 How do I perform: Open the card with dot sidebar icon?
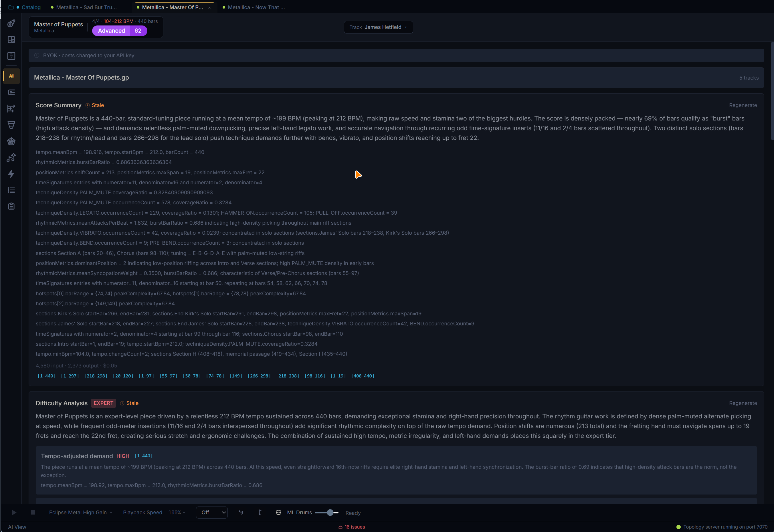click(x=11, y=92)
